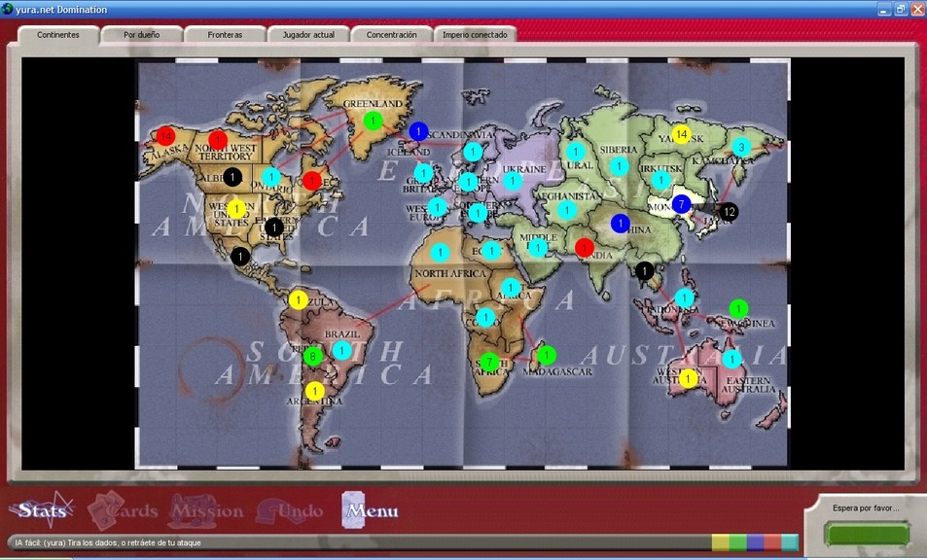Click Mongolia's blue 7-army marker
This screenshot has height=560, width=927.
click(681, 204)
